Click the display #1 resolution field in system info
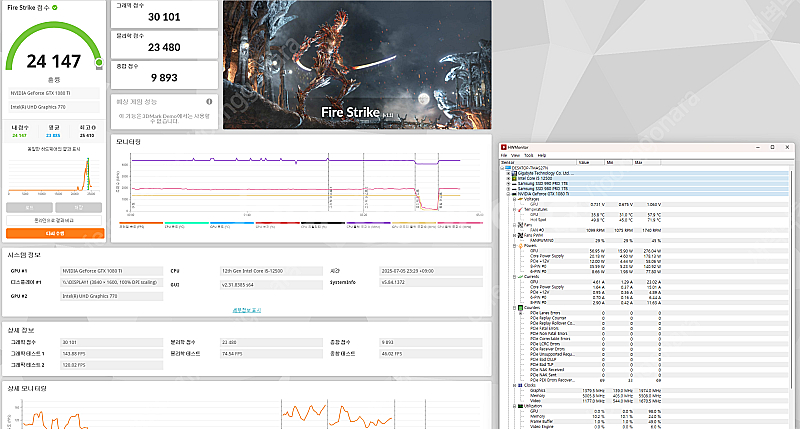The width and height of the screenshot is (800, 429). [x=112, y=282]
